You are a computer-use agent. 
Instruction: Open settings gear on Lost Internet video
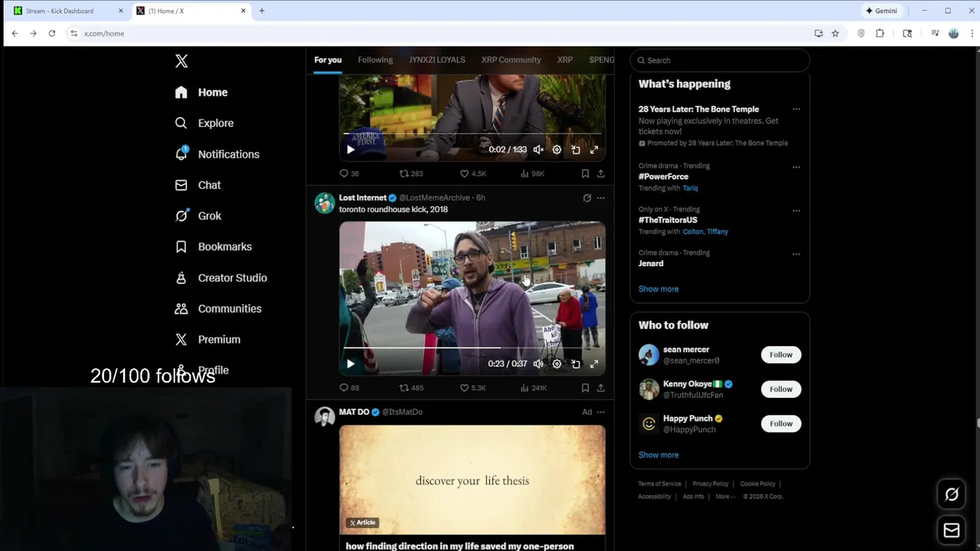pyautogui.click(x=557, y=364)
